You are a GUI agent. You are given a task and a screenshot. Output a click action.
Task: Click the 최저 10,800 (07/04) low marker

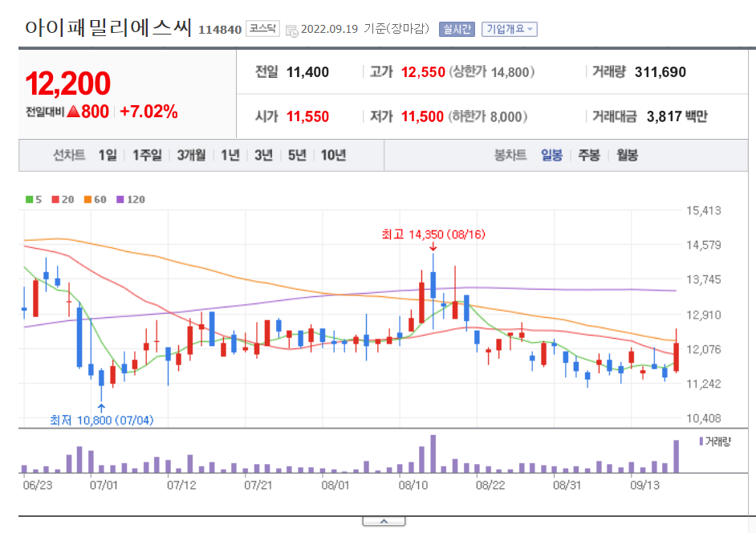[x=102, y=421]
